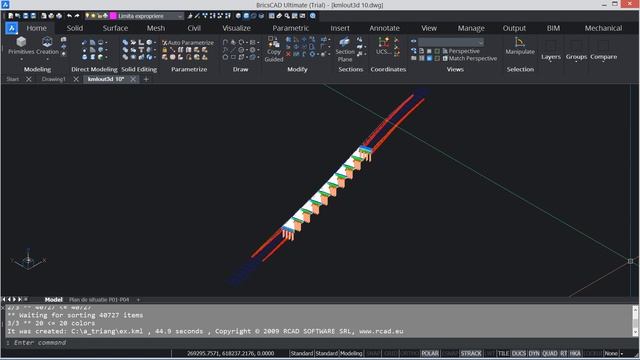The image size is (640, 360).
Task: Toggle ORTHO mode in status bar
Action: click(409, 353)
